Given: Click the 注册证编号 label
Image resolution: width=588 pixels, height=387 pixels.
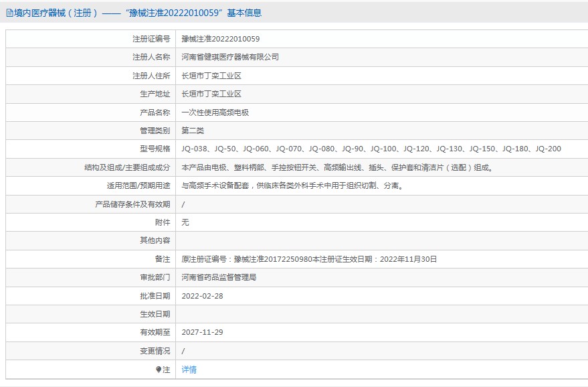Looking at the screenshot, I should coord(151,39).
